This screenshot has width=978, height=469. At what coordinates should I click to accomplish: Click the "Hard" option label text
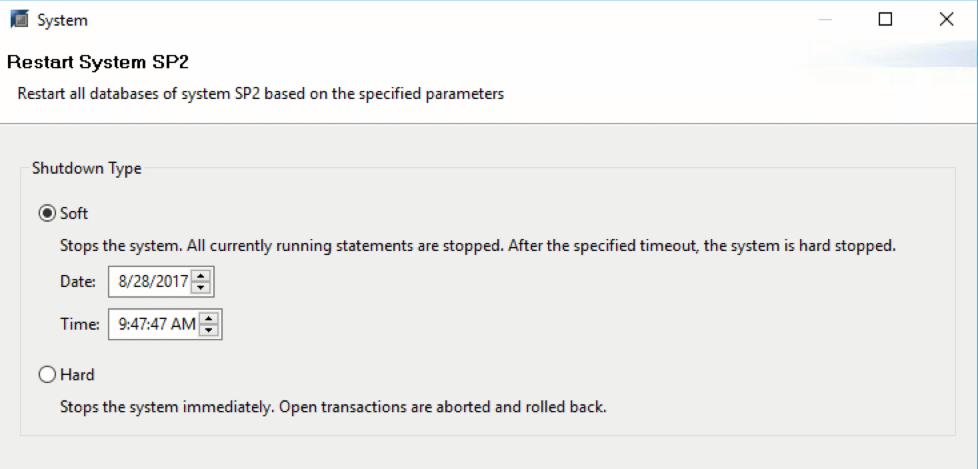77,375
